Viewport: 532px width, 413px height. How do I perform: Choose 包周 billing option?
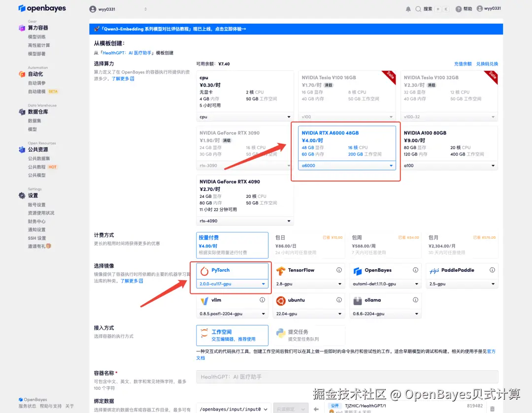tap(385, 245)
